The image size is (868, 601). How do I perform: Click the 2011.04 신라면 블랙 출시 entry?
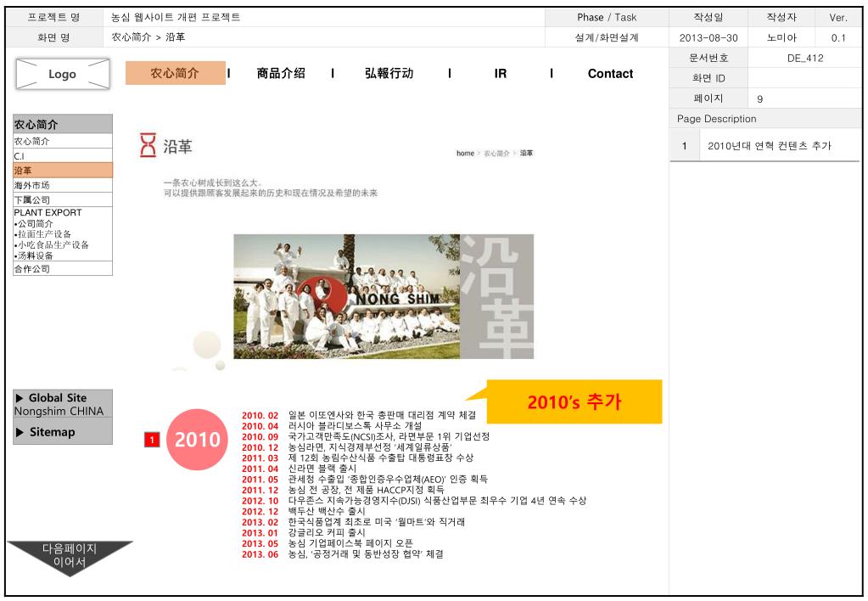tap(299, 469)
